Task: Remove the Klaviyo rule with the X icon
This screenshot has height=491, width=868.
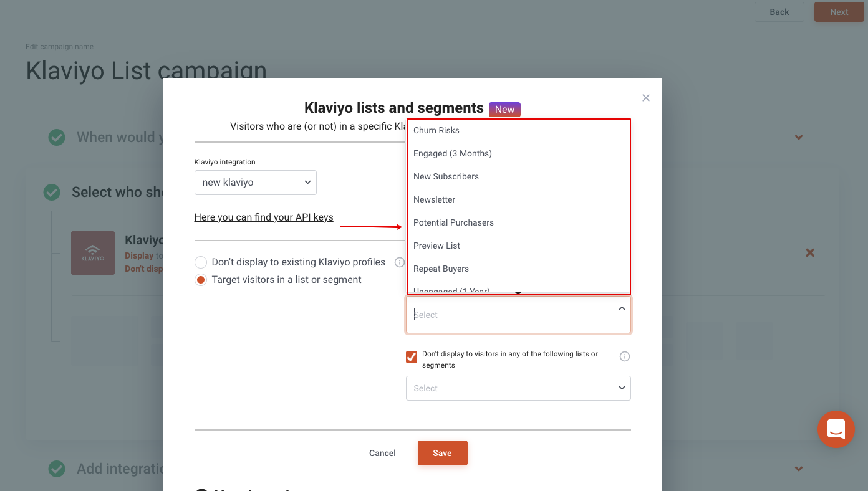Action: click(810, 252)
